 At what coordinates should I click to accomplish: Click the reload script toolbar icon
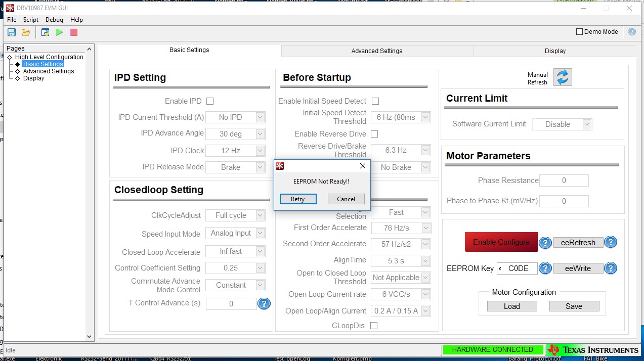[45, 32]
